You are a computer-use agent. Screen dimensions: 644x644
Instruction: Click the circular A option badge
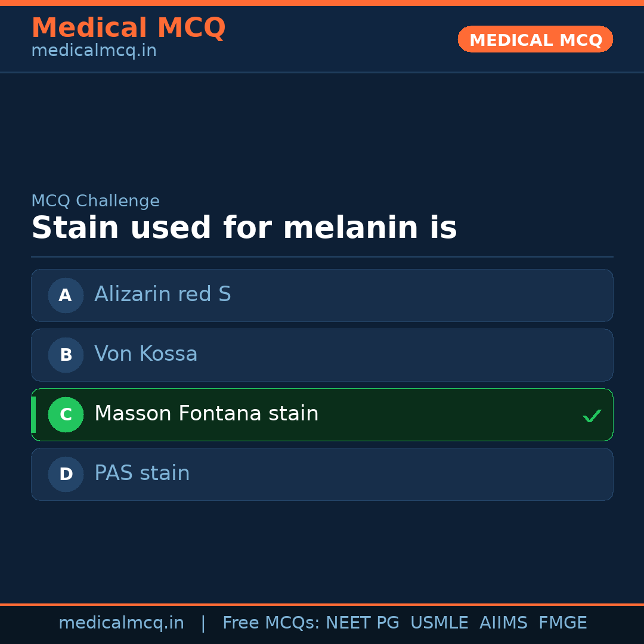pos(66,295)
